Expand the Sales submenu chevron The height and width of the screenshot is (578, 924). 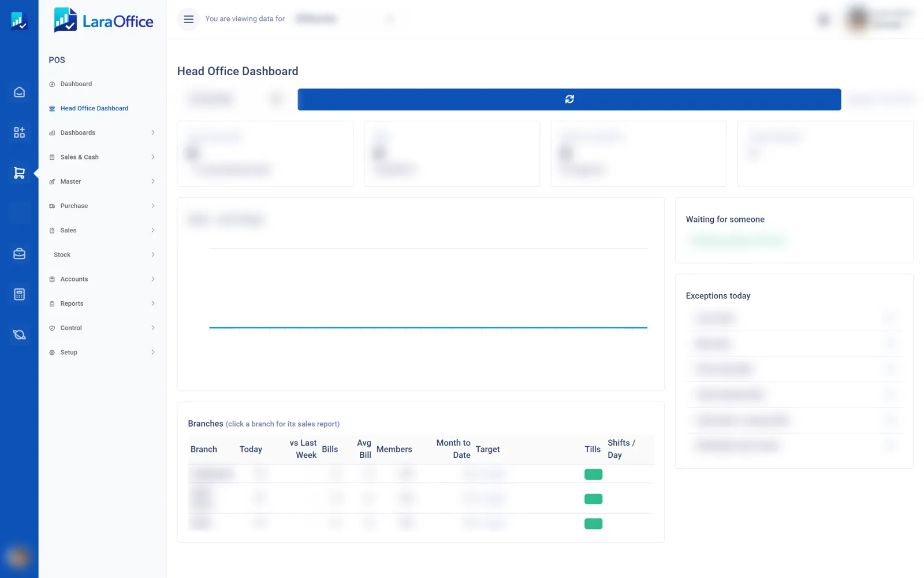coord(153,231)
